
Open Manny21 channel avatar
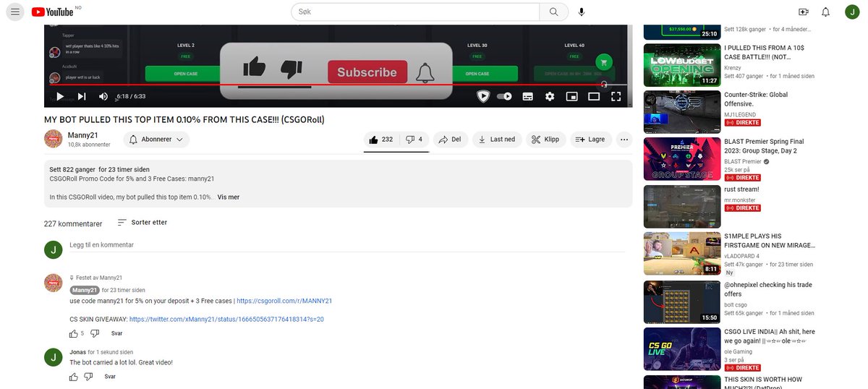pos(53,139)
